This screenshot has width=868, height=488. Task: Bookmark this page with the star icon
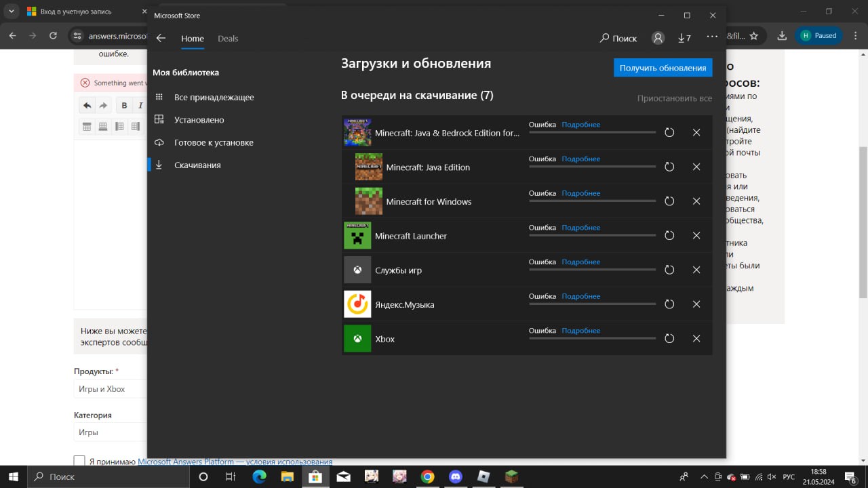[x=753, y=35]
